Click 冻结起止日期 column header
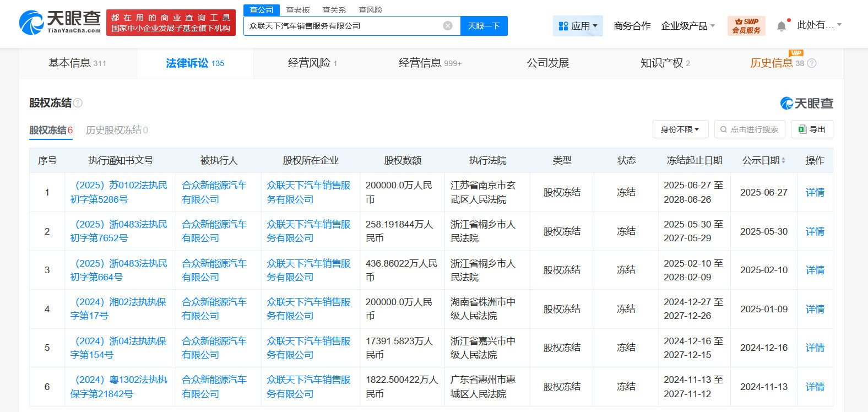868x412 pixels. point(695,160)
